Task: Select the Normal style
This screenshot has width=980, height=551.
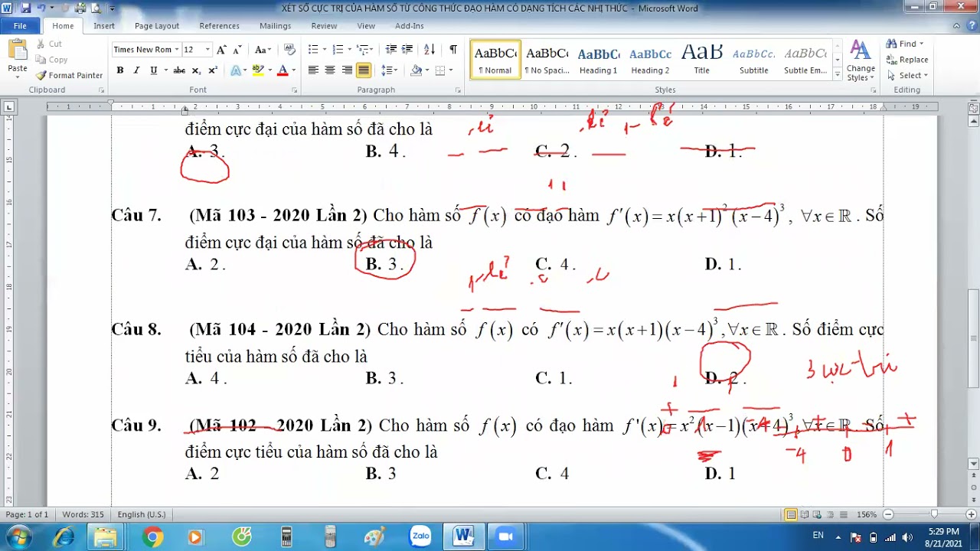Action: click(x=495, y=60)
